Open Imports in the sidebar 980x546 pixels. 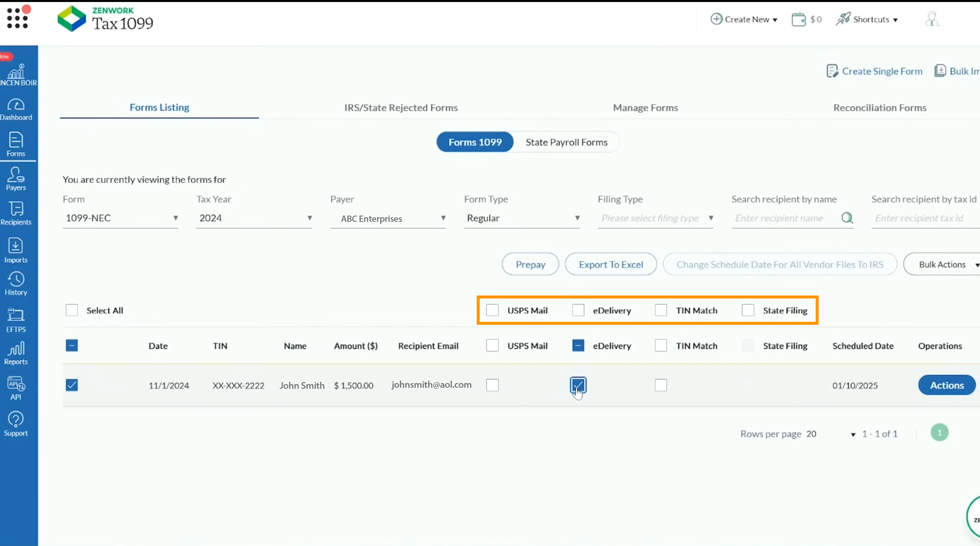coord(16,250)
